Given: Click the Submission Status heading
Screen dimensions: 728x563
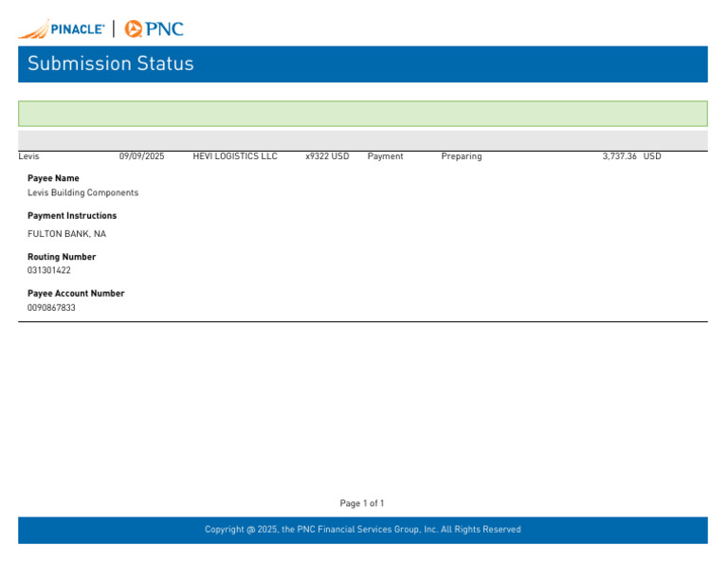Looking at the screenshot, I should tap(111, 64).
